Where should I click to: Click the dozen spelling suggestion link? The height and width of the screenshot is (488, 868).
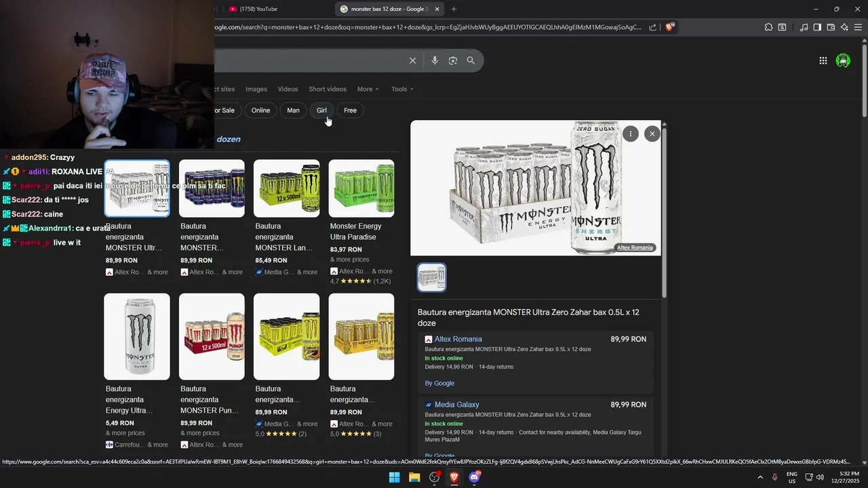click(229, 139)
